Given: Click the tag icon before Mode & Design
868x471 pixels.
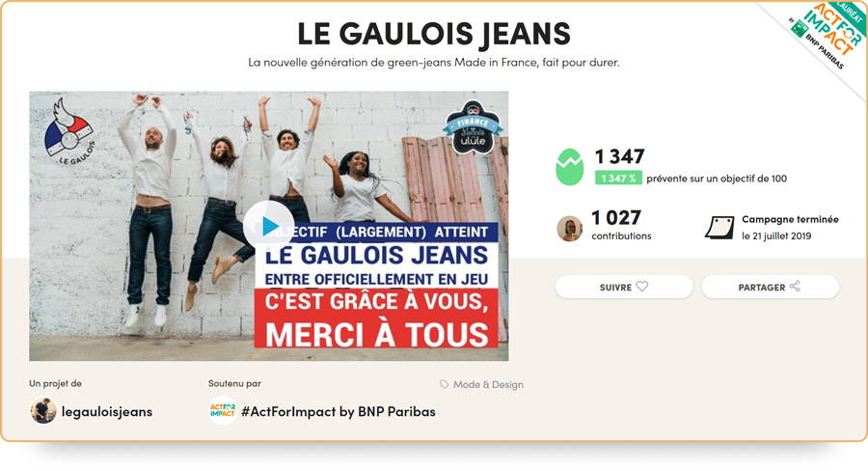Looking at the screenshot, I should [x=444, y=384].
